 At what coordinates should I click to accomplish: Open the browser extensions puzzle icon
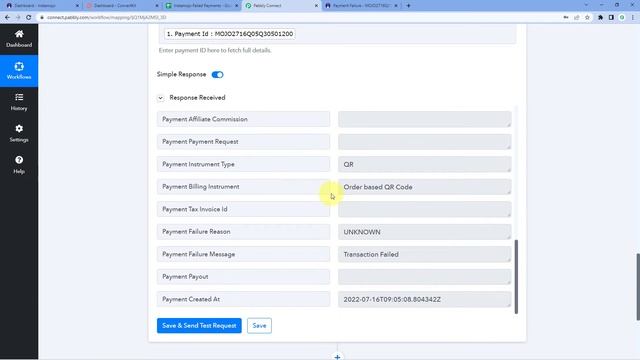[600, 18]
